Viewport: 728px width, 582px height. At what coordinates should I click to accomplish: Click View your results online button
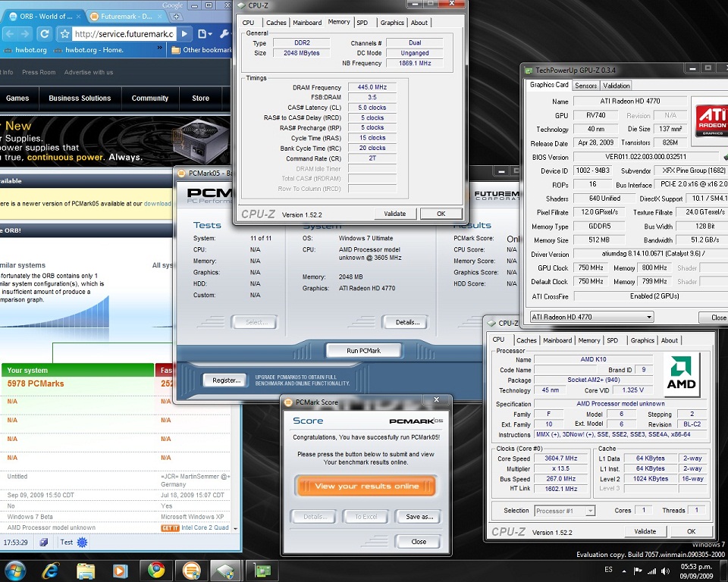(x=366, y=486)
